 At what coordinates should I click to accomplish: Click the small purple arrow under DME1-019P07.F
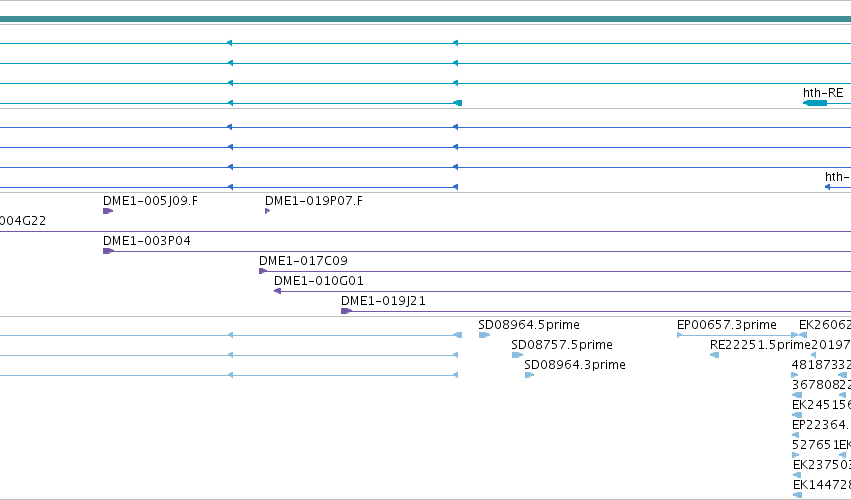coord(268,211)
